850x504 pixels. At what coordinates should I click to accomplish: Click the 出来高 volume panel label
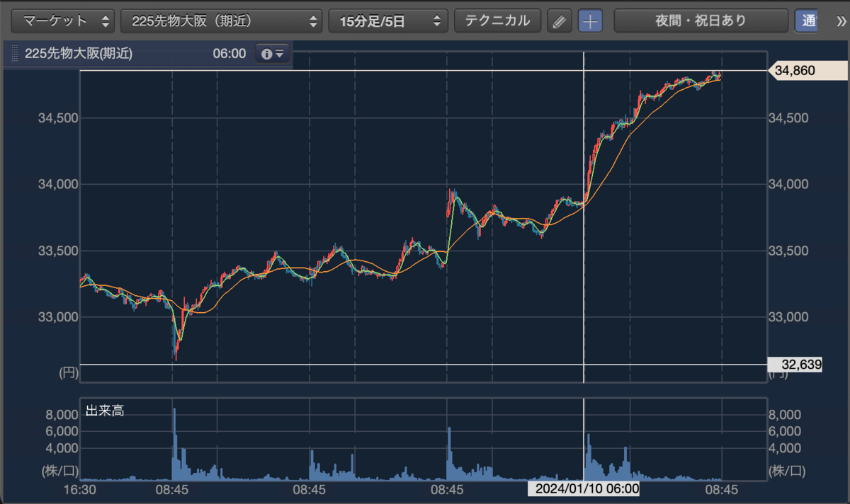tap(104, 411)
